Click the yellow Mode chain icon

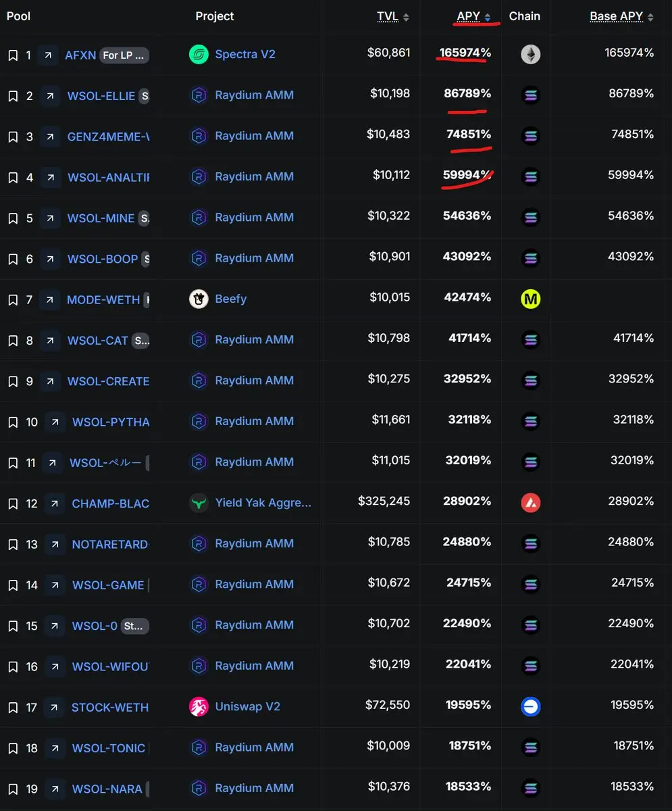tap(531, 299)
